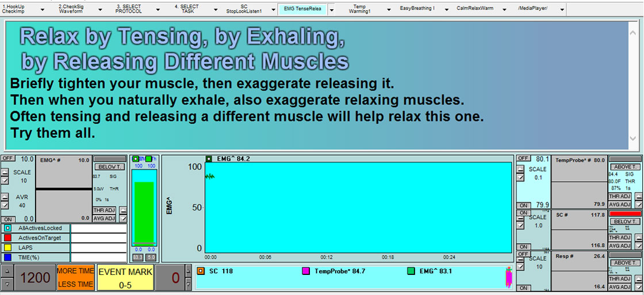Click the red ActivesOnTarget indicator icon
The height and width of the screenshot is (295, 644).
click(x=7, y=238)
